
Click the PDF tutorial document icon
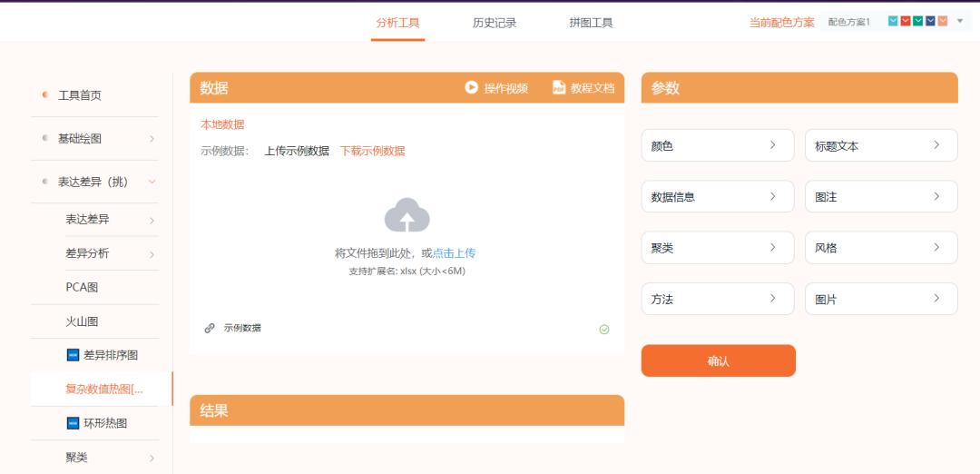559,87
